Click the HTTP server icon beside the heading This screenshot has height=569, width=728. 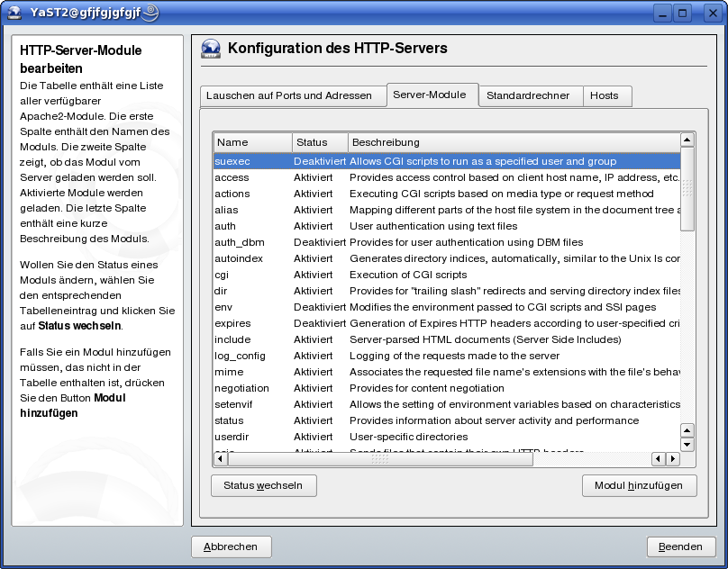211,50
